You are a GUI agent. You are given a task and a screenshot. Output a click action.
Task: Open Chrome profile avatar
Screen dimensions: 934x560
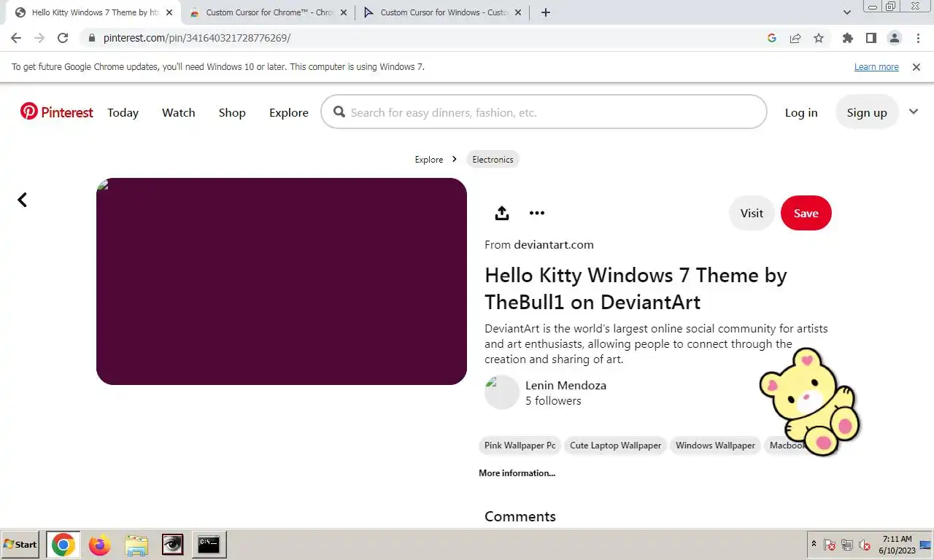(x=894, y=38)
